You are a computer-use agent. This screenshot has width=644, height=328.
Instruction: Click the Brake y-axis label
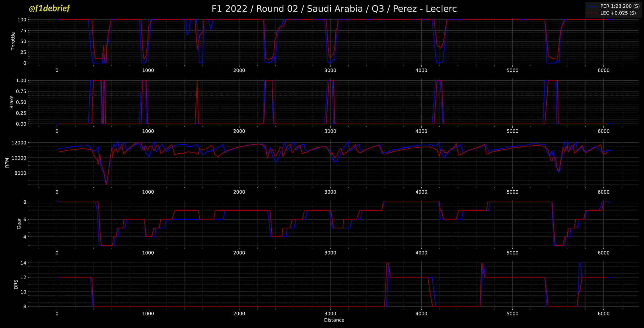coord(12,102)
